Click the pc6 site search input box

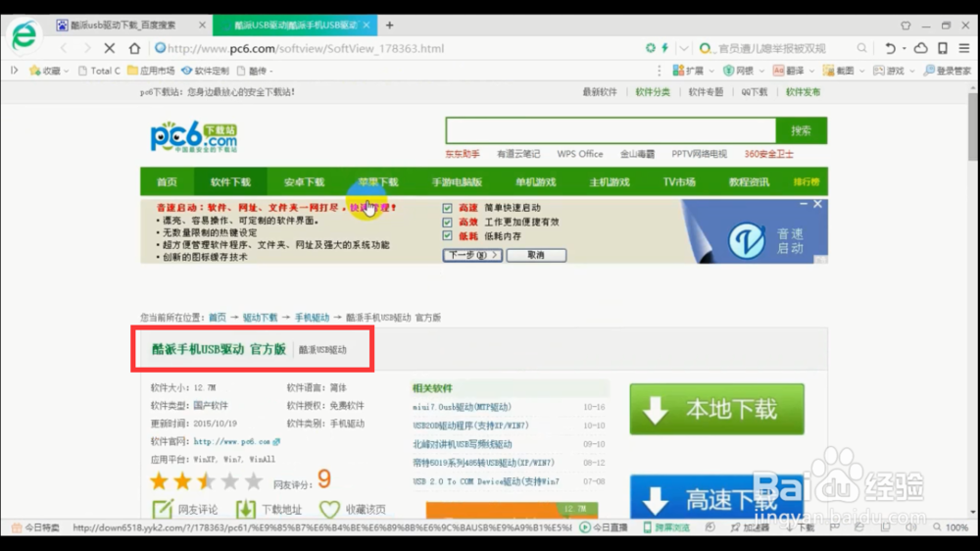(x=611, y=130)
